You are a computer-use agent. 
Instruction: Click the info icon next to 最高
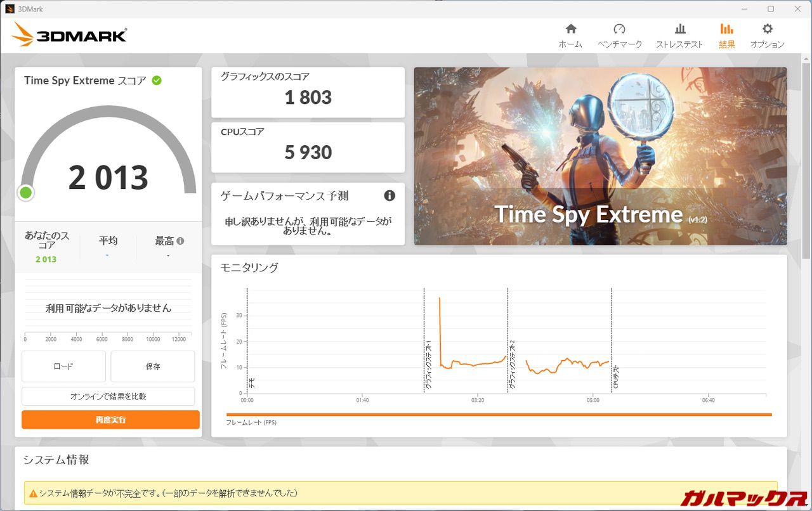tap(180, 241)
